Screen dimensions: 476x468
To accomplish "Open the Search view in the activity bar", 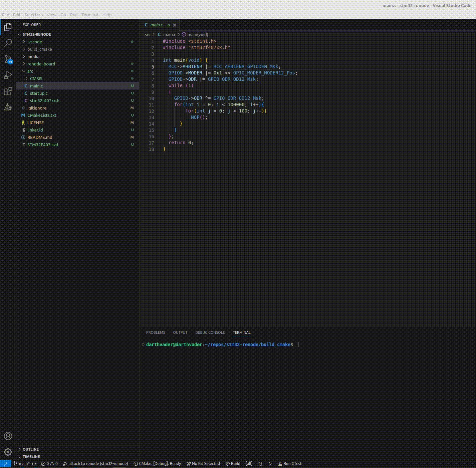I will pyautogui.click(x=8, y=43).
